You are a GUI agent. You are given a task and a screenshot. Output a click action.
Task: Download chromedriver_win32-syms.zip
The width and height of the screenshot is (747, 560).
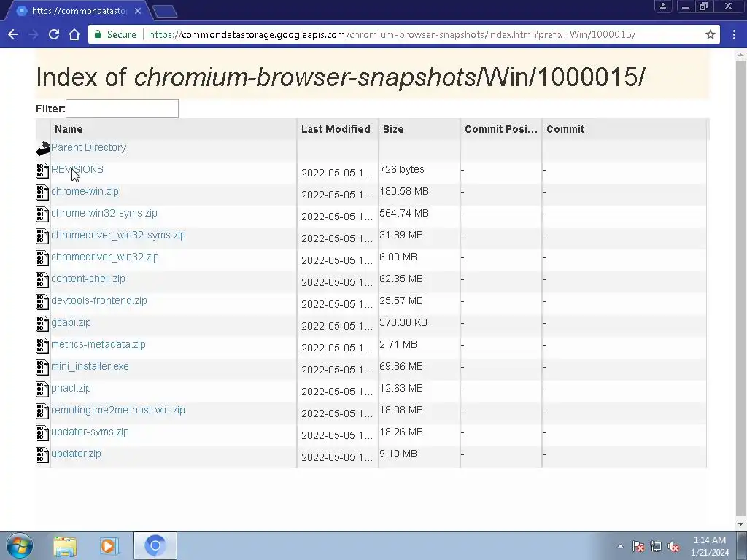pyautogui.click(x=118, y=236)
